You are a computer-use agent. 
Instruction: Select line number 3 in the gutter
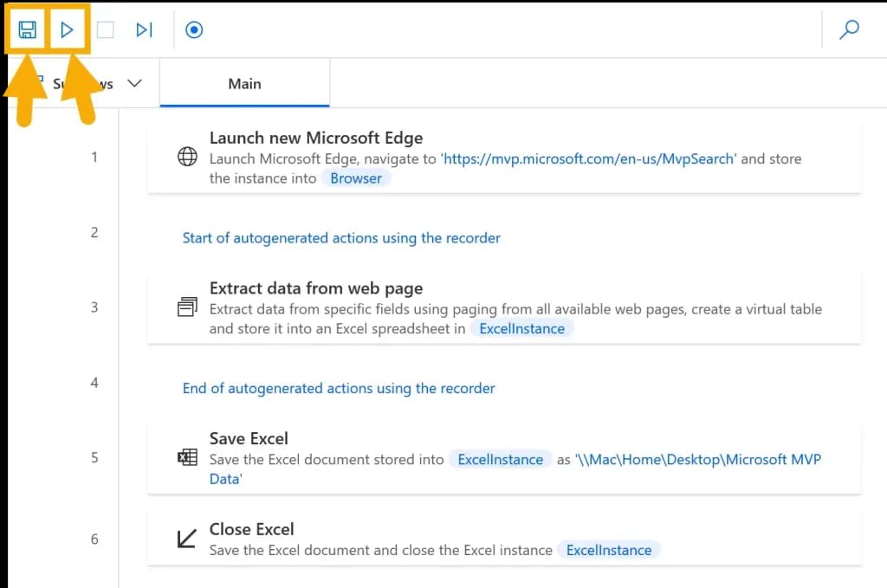(94, 307)
